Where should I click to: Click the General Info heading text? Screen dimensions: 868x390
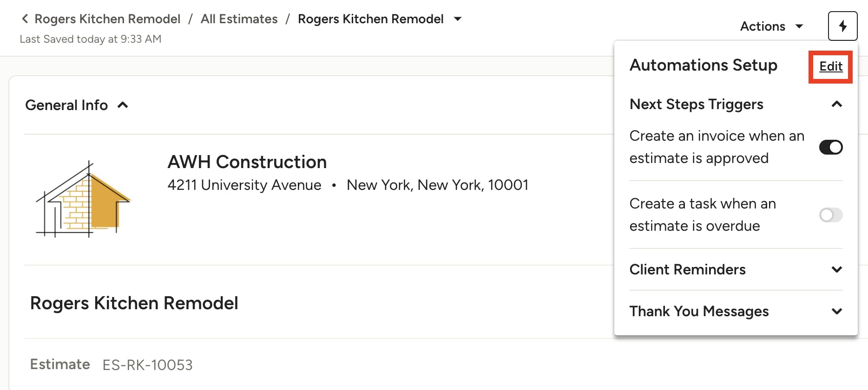point(66,105)
